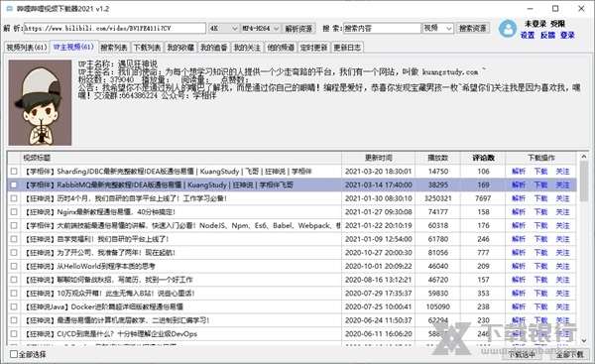Screen dimensions: 595x364
Task: Check the box for the Nginx tutorial row
Action: pos(14,212)
